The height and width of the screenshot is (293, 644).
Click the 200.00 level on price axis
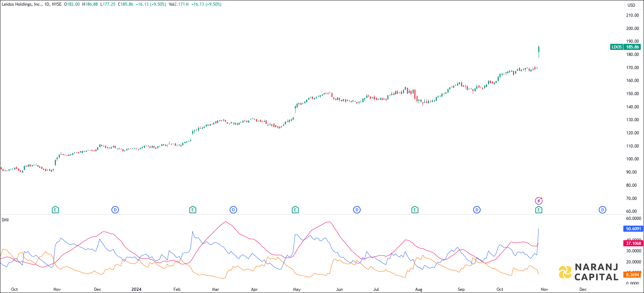(x=632, y=29)
